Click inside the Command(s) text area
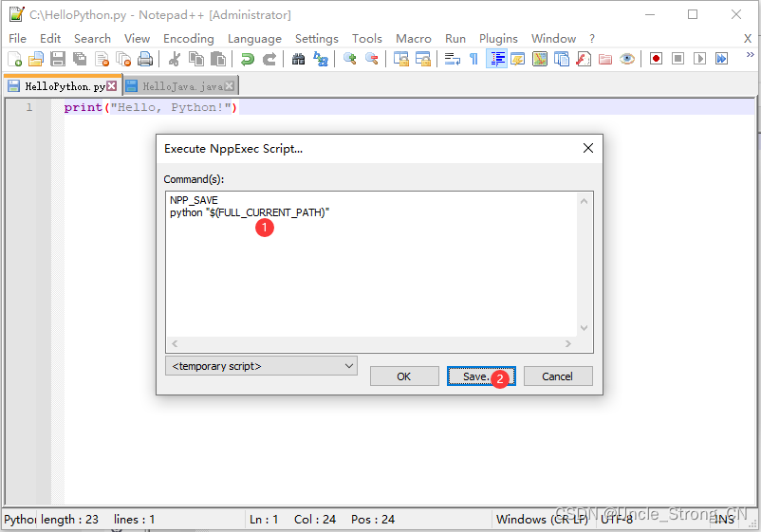The height and width of the screenshot is (532, 761). [x=371, y=265]
